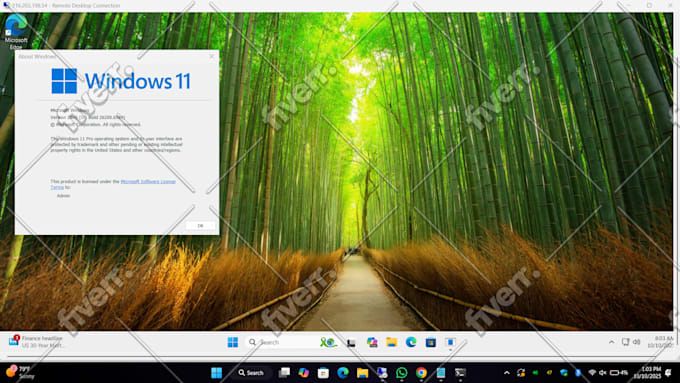Viewport: 680px width, 383px height.
Task: Open Start menu on local dark taskbar
Action: 216,373
